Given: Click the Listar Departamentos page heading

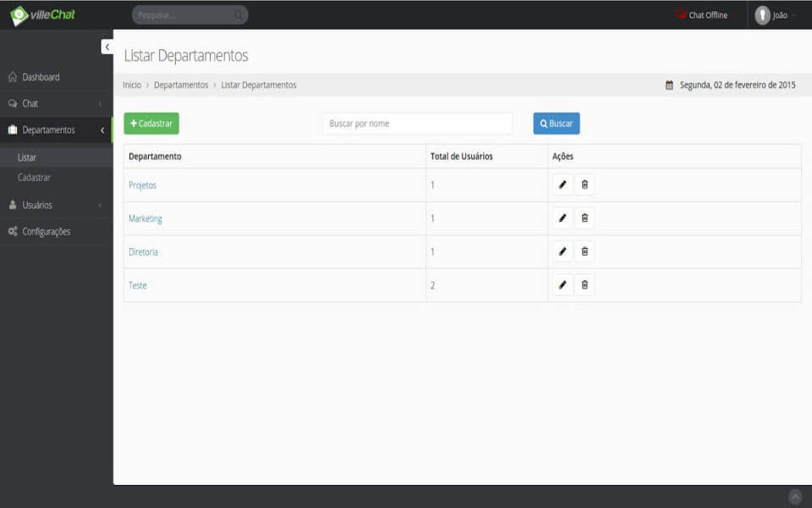Looking at the screenshot, I should pos(186,56).
